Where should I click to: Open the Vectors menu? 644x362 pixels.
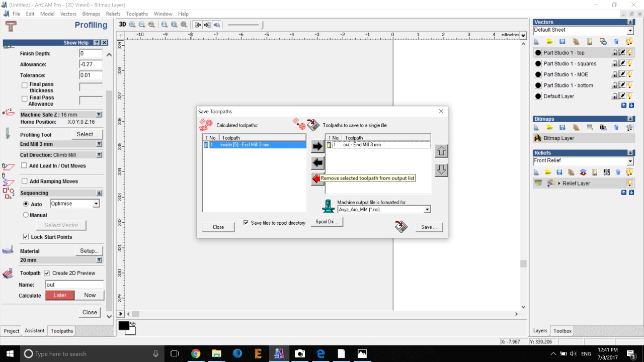68,14
